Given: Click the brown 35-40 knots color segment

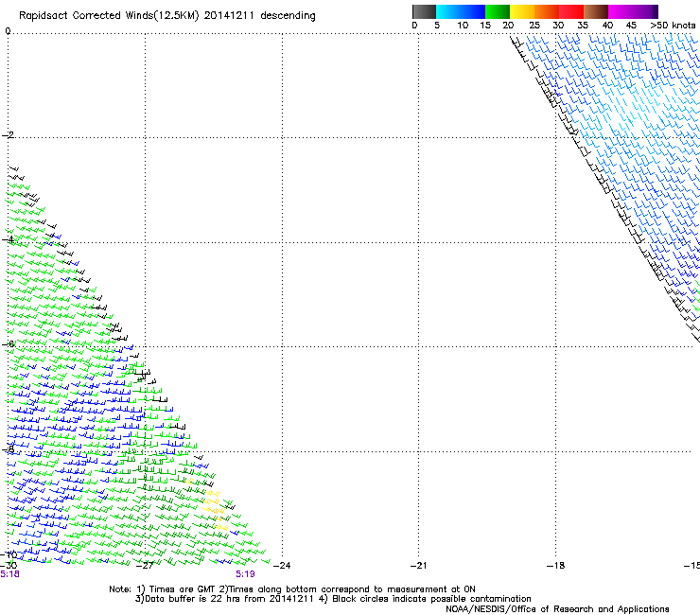Looking at the screenshot, I should (x=596, y=11).
